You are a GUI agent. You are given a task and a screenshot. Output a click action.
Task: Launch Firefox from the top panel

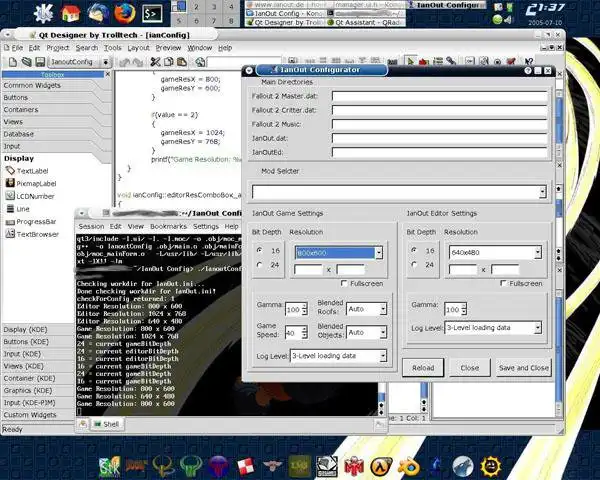click(x=125, y=13)
